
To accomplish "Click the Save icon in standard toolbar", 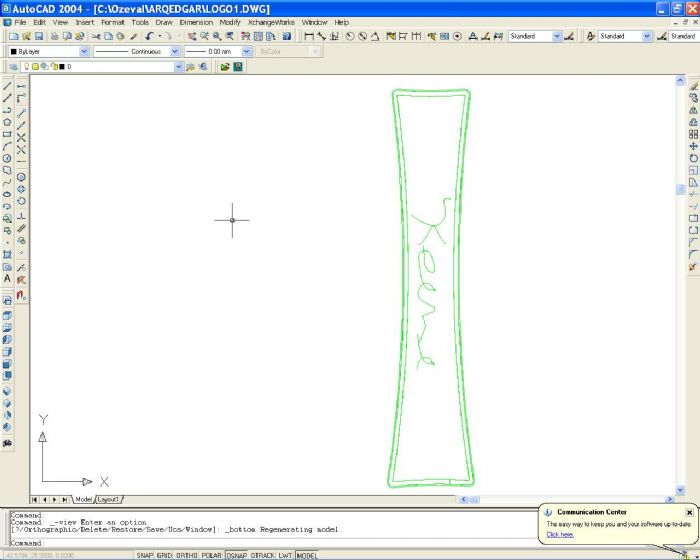I will pos(39,36).
